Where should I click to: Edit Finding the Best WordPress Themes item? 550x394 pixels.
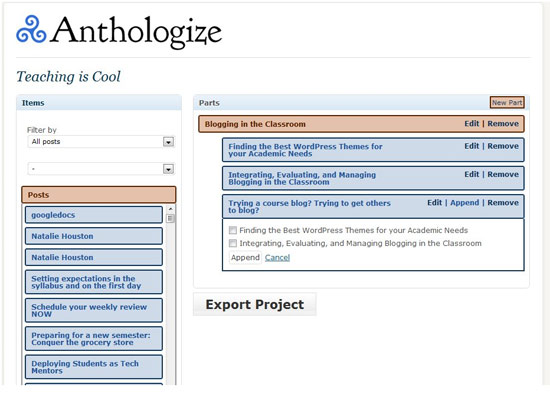[x=471, y=146]
